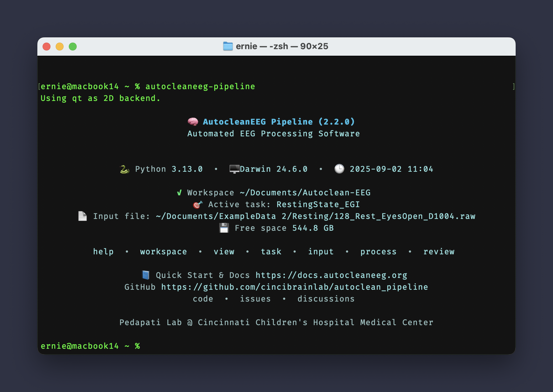
Task: Click the 'Python 3.13.0' version text
Action: click(x=169, y=169)
